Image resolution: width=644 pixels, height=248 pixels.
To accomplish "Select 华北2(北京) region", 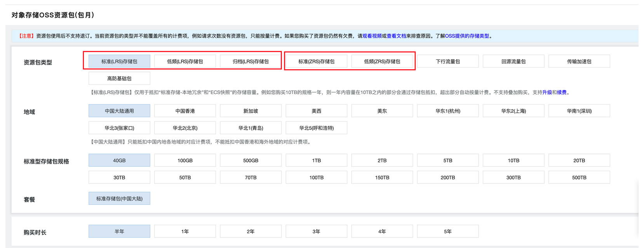I will coord(185,128).
